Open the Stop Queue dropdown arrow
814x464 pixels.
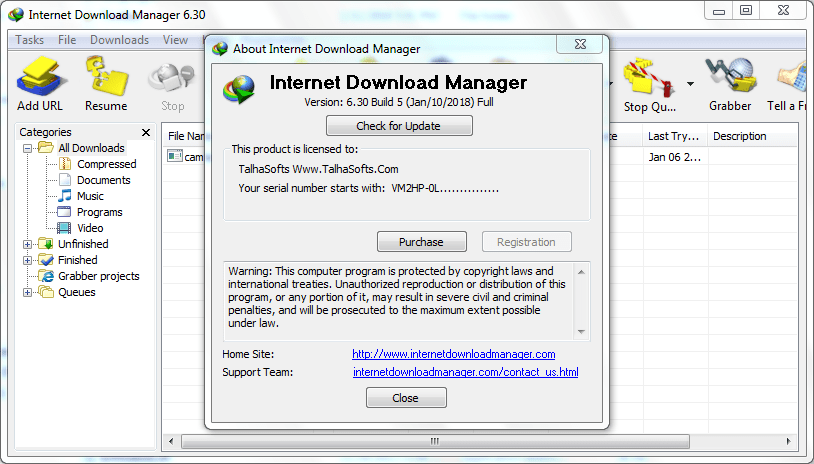pyautogui.click(x=690, y=84)
